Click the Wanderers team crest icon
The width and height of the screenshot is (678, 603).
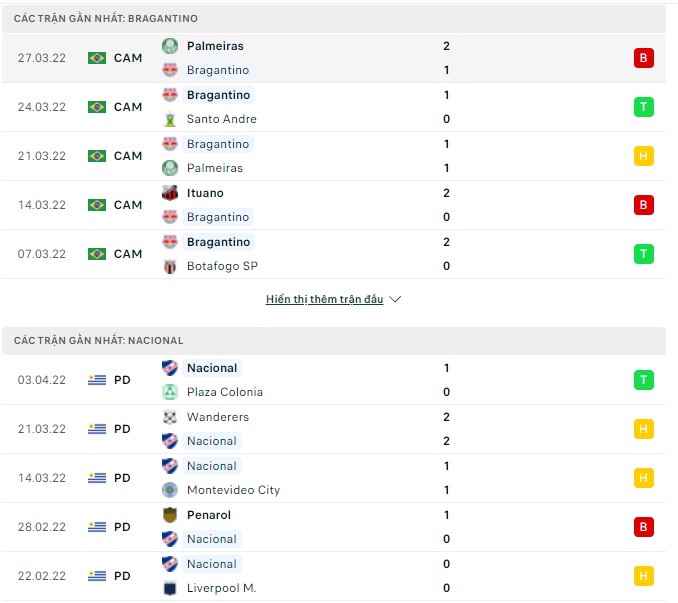170,417
